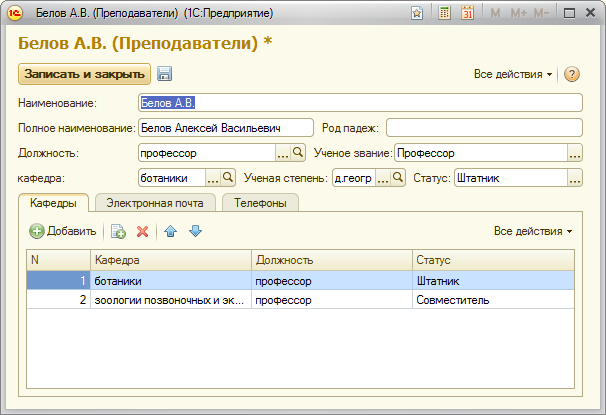Switch to the Электронная почта tab
This screenshot has width=606, height=415.
point(155,203)
